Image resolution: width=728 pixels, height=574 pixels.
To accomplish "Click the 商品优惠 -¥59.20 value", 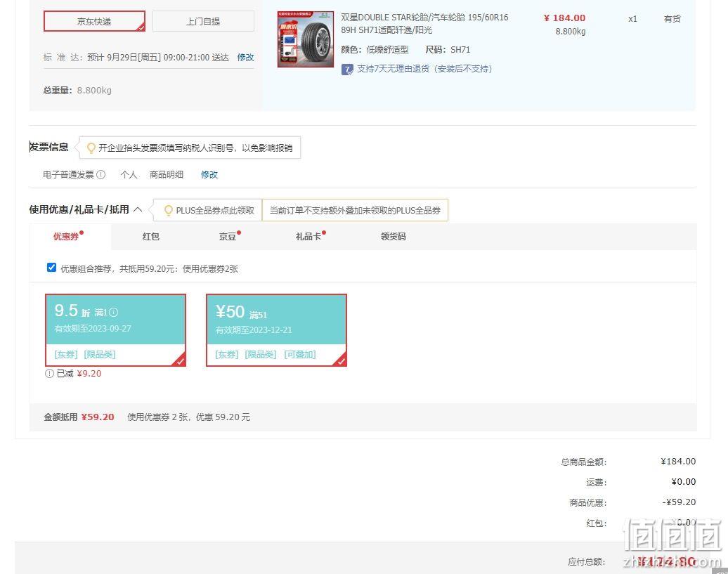I will [x=679, y=502].
